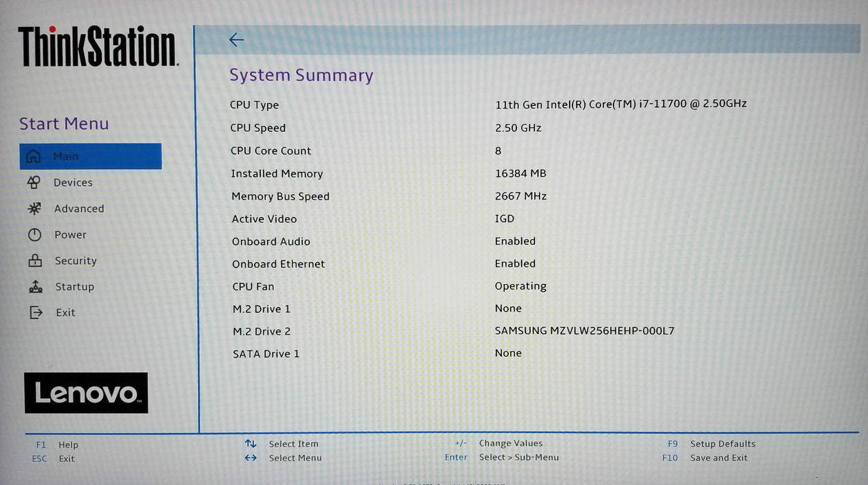Select the CPU Fan label
This screenshot has width=868, height=485.
point(253,287)
